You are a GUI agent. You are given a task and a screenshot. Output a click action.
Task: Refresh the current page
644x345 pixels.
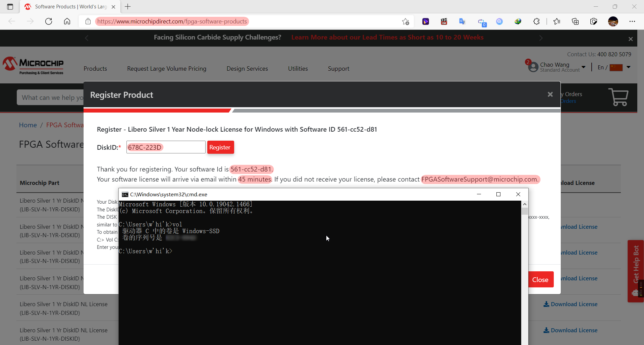coord(49,21)
